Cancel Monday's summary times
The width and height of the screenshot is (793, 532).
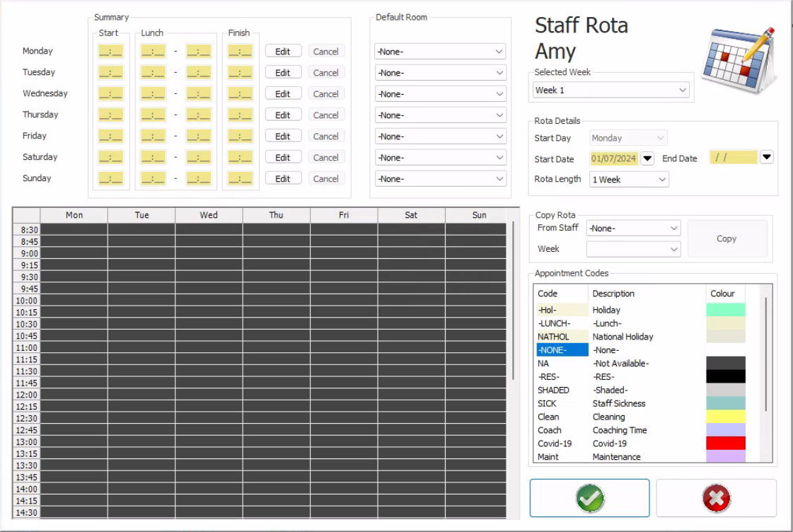point(325,52)
